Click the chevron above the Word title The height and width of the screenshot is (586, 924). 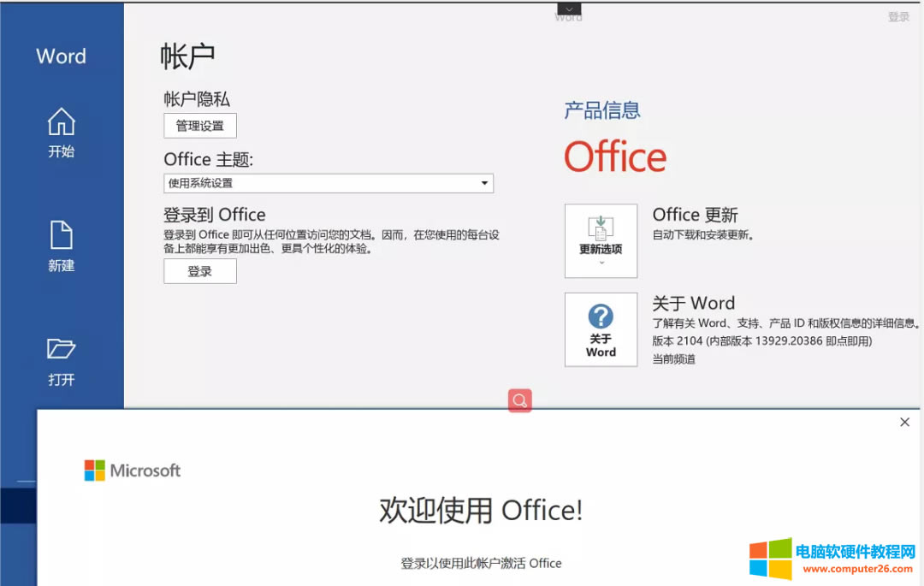click(x=568, y=9)
